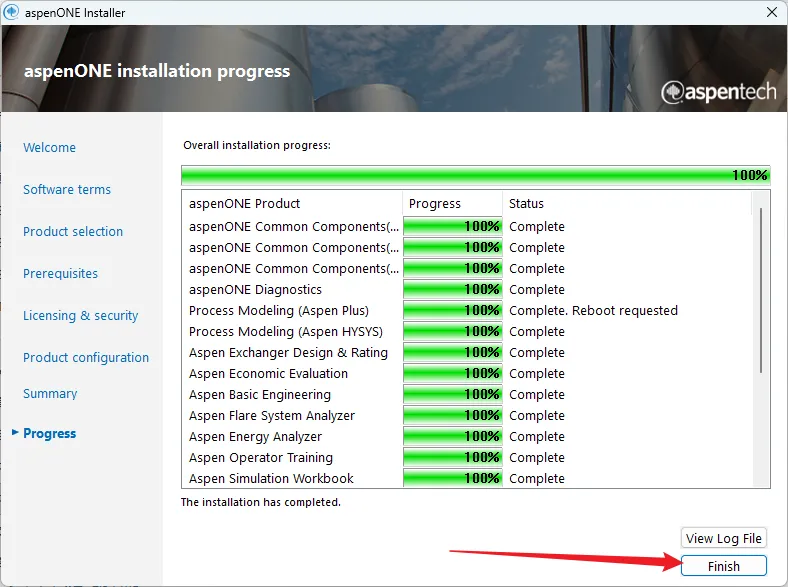Select Aspen Economic Evaluation row
Image resolution: width=788 pixels, height=587 pixels.
[x=467, y=373]
